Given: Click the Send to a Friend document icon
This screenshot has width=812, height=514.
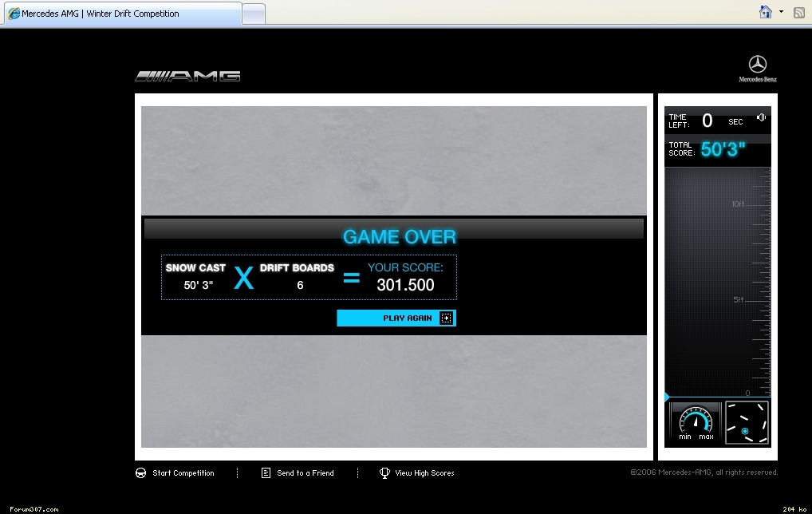Looking at the screenshot, I should coord(266,473).
